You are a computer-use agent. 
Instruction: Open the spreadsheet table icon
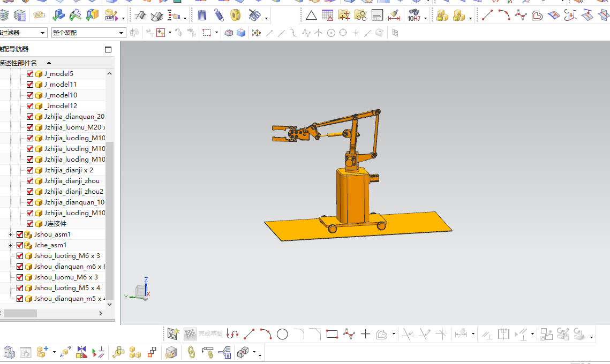click(x=328, y=16)
